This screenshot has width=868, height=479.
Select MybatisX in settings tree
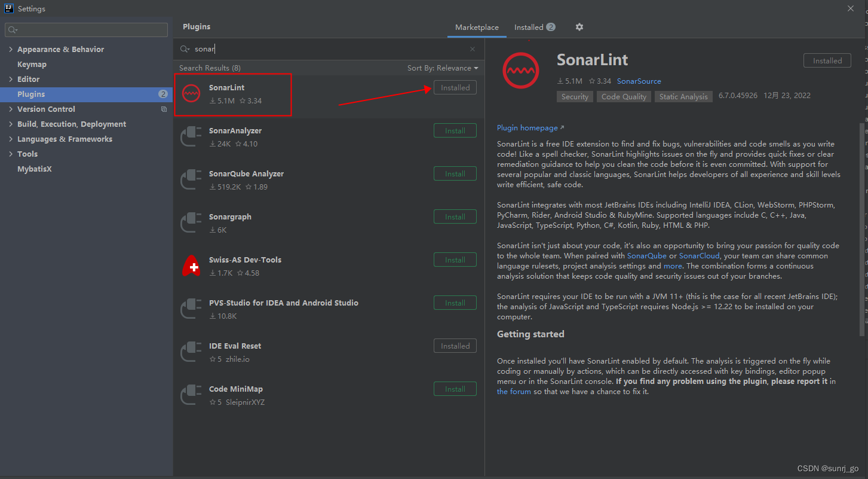tap(35, 169)
